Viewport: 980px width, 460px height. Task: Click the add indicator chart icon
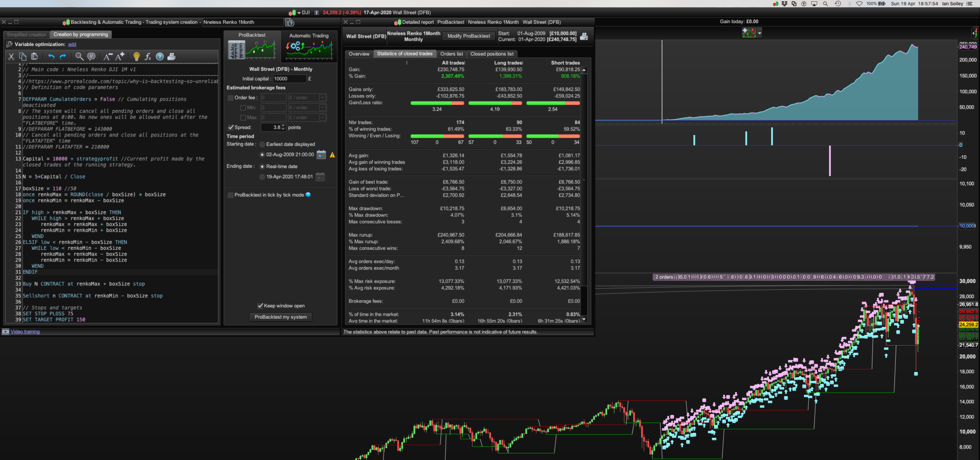point(749,33)
